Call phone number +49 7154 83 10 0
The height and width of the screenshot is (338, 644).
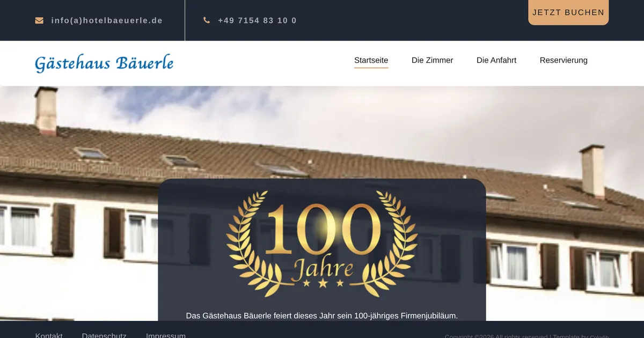pos(257,20)
